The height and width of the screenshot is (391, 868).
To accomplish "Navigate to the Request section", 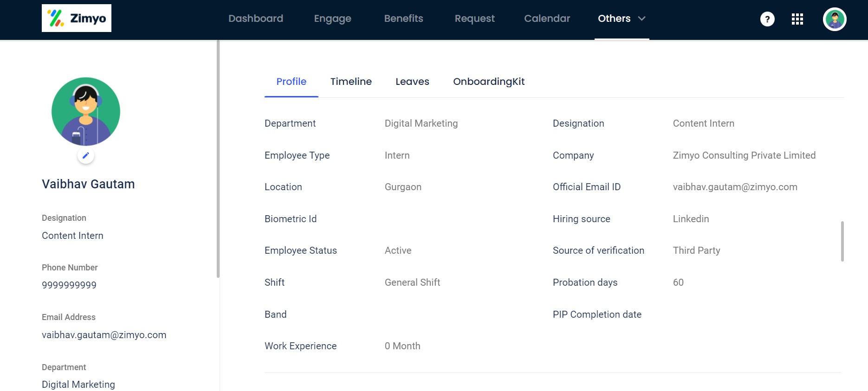I will pyautogui.click(x=474, y=19).
